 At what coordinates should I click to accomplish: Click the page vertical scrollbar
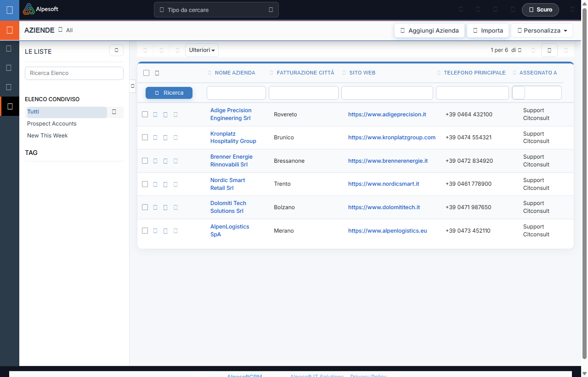[584, 184]
